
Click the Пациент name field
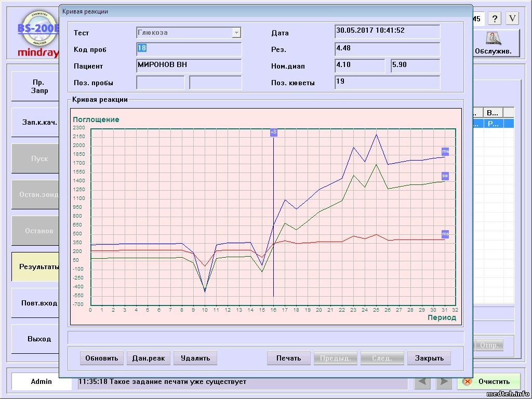click(189, 66)
